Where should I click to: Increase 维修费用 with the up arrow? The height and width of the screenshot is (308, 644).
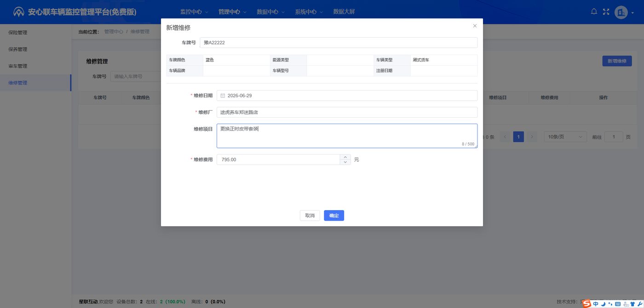pyautogui.click(x=345, y=157)
